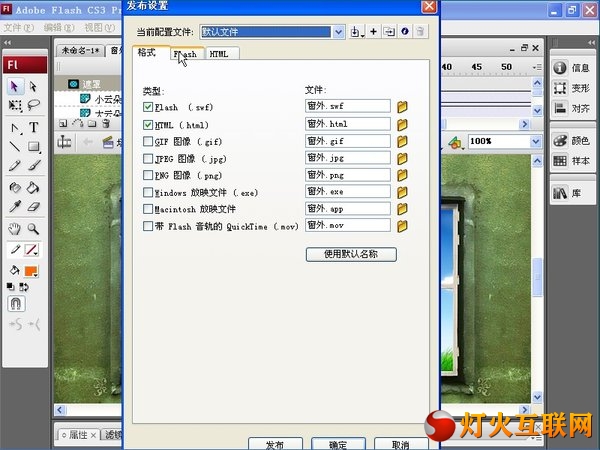Click Swap Colors icon

(x=24, y=287)
